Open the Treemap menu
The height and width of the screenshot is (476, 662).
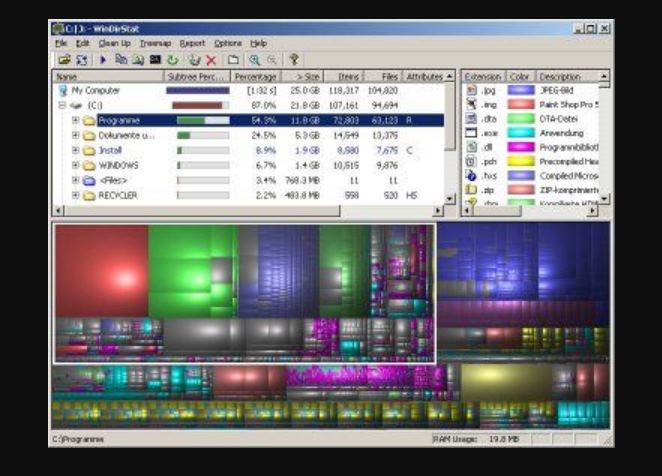[155, 44]
